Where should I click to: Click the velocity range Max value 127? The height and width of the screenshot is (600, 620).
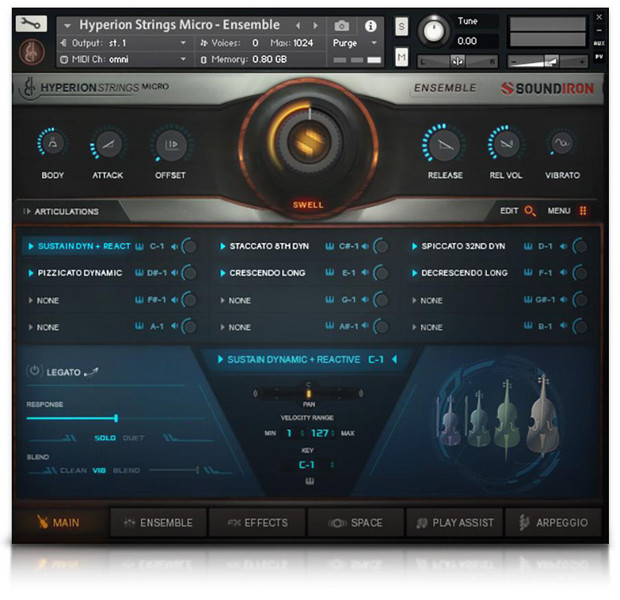click(320, 433)
